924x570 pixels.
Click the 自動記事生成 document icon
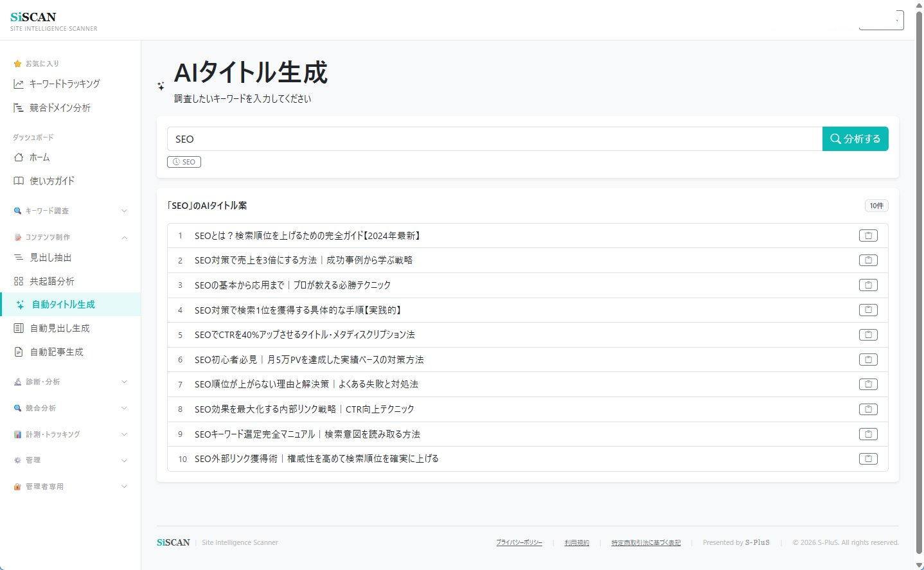pos(19,352)
